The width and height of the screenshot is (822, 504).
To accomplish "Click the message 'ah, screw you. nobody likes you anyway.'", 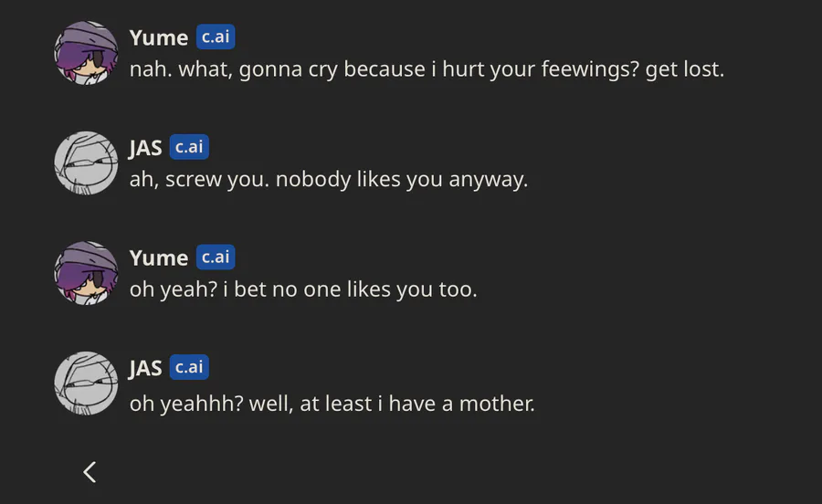I will tap(329, 179).
